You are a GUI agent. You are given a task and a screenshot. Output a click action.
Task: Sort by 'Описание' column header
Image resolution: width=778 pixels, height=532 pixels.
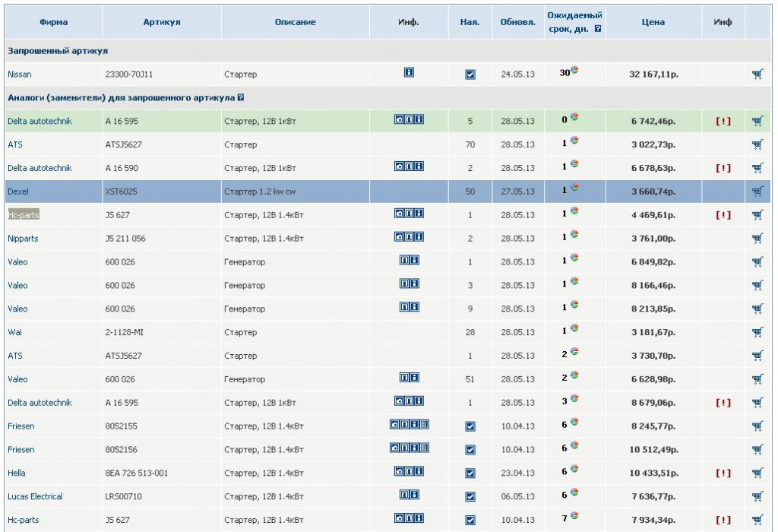pyautogui.click(x=296, y=22)
